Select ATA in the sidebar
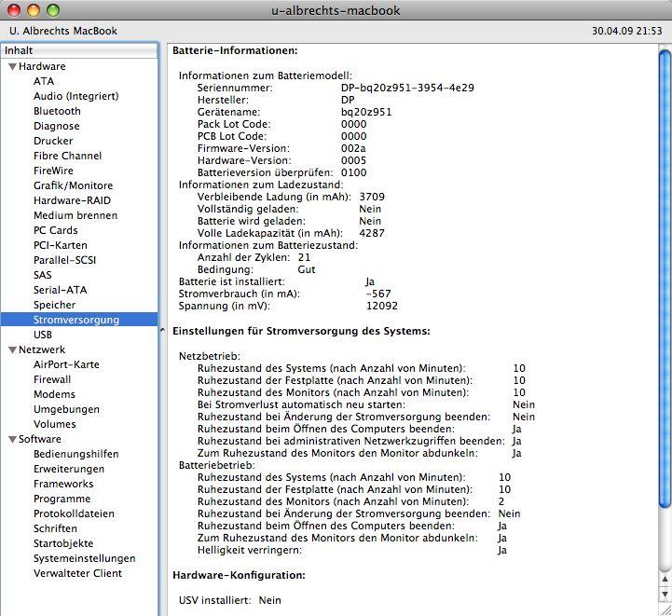Screen dimensions: 672x616 coord(44,81)
